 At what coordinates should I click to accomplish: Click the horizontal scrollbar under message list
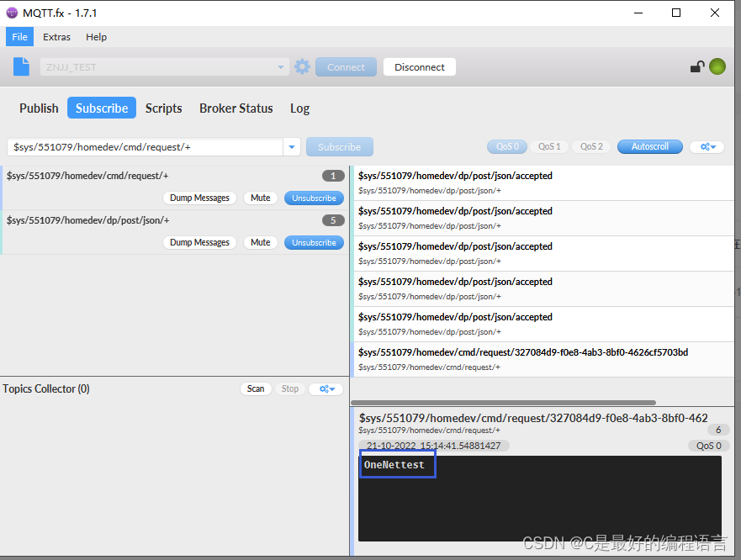(503, 403)
